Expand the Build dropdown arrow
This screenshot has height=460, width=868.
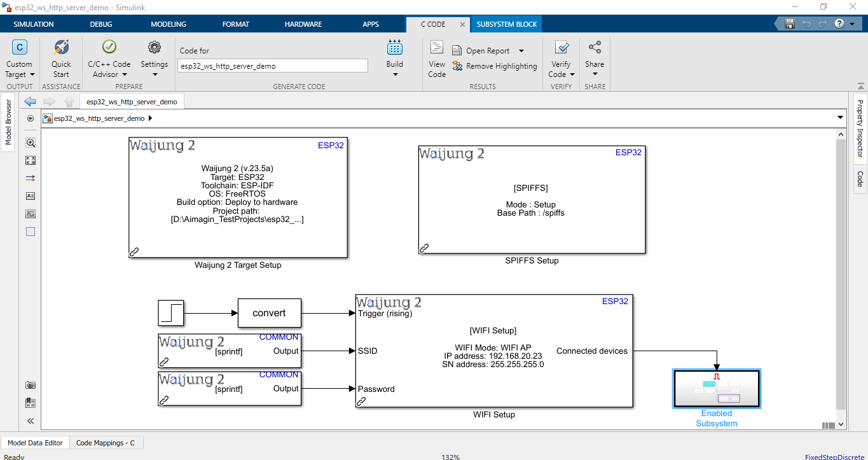pos(395,75)
